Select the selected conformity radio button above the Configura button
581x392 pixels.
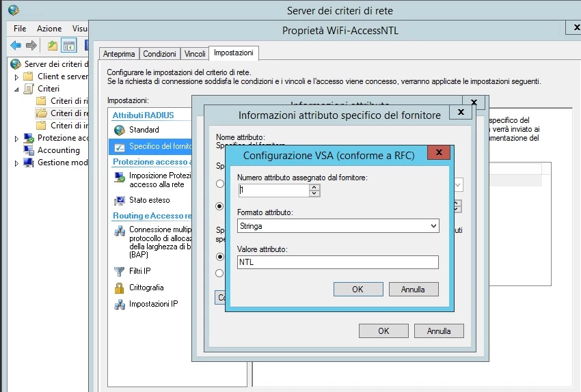point(219,257)
